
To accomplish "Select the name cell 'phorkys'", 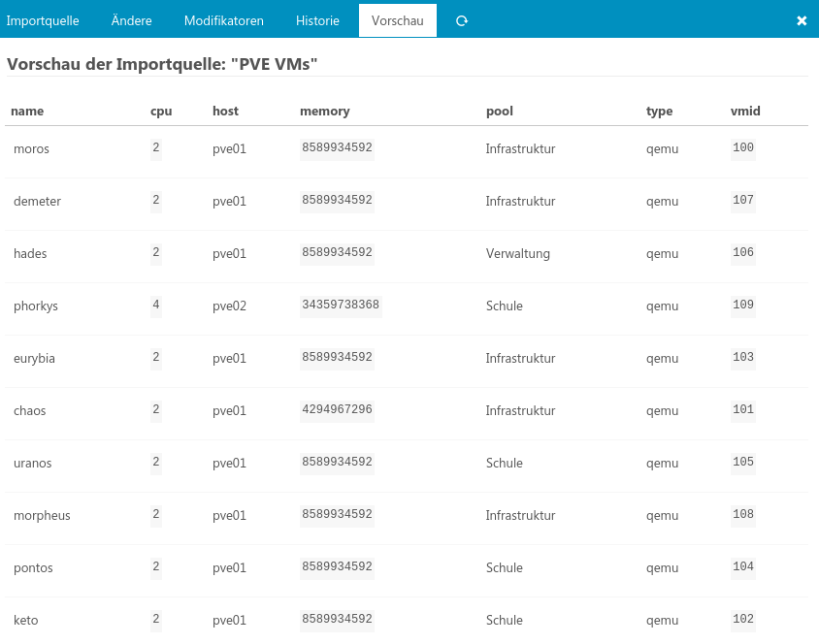I will coord(36,306).
